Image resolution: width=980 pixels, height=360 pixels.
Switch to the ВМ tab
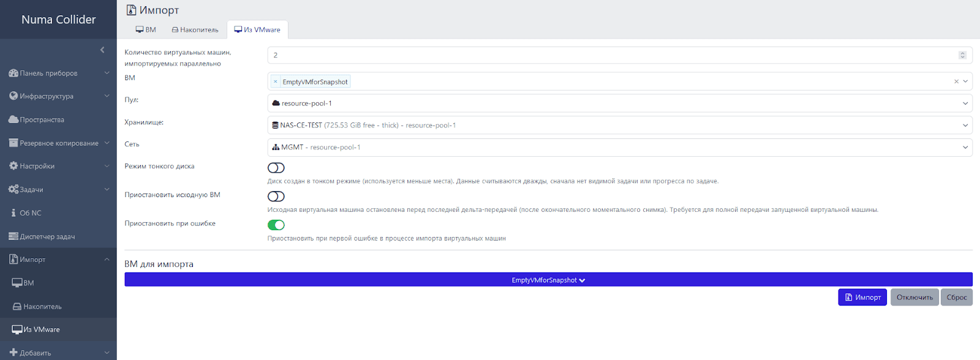[x=146, y=29]
